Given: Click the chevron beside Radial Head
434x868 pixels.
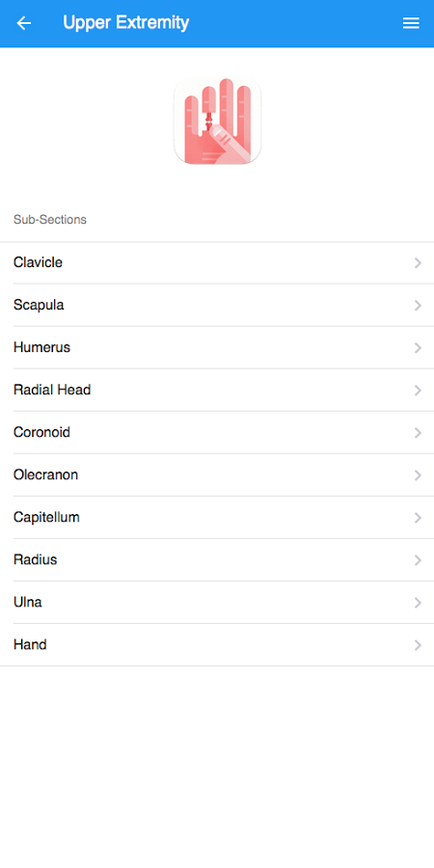Looking at the screenshot, I should pos(418,391).
